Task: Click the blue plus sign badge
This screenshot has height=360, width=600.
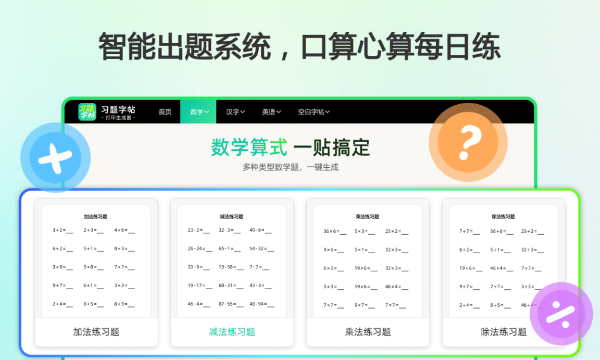Action: coord(55,157)
